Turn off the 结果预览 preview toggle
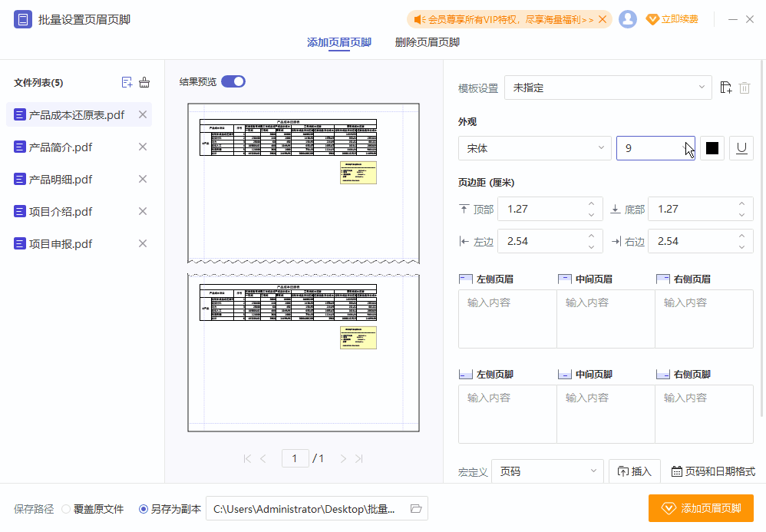Screen dimensions: 766x532 (233, 80)
